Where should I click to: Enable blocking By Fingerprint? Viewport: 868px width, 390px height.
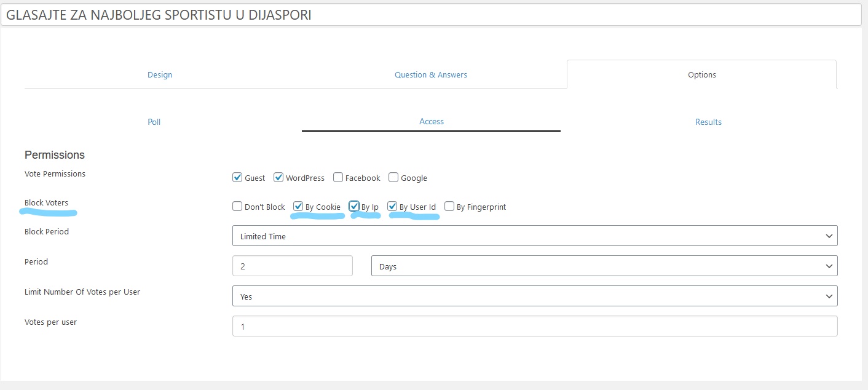tap(449, 206)
